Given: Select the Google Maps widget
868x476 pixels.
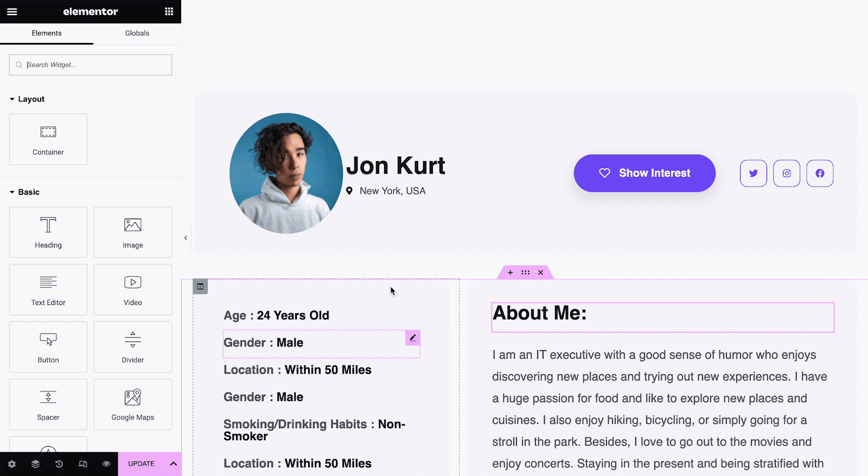Looking at the screenshot, I should (x=133, y=404).
